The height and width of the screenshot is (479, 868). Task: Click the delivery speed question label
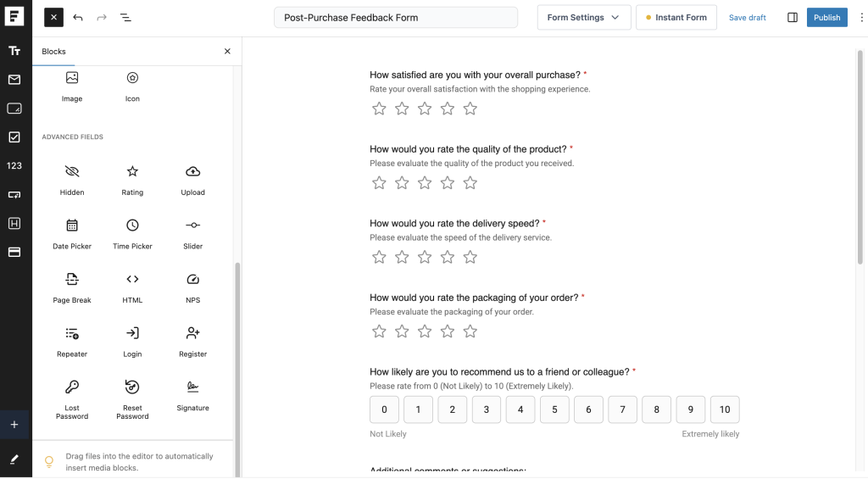pyautogui.click(x=454, y=223)
